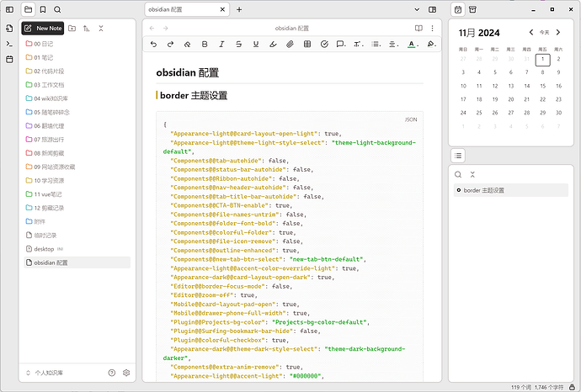Viewport: 581px width, 392px height.
Task: Open the text alignment dropdown
Action: 393,44
